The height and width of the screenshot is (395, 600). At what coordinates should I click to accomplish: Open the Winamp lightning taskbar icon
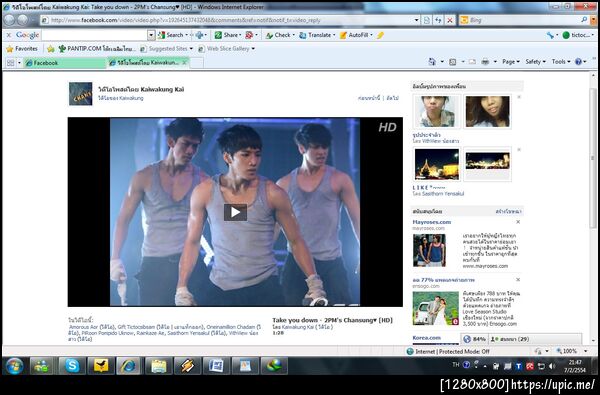click(188, 366)
